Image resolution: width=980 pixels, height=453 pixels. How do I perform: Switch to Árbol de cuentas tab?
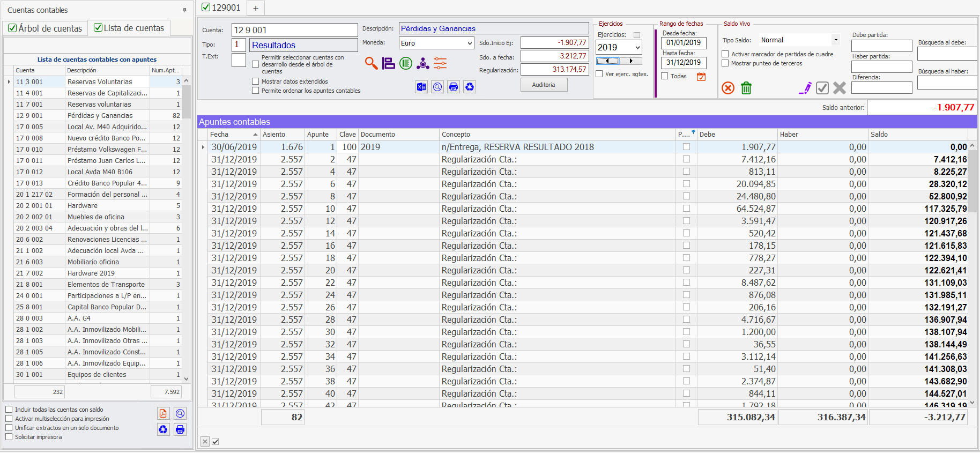[45, 28]
